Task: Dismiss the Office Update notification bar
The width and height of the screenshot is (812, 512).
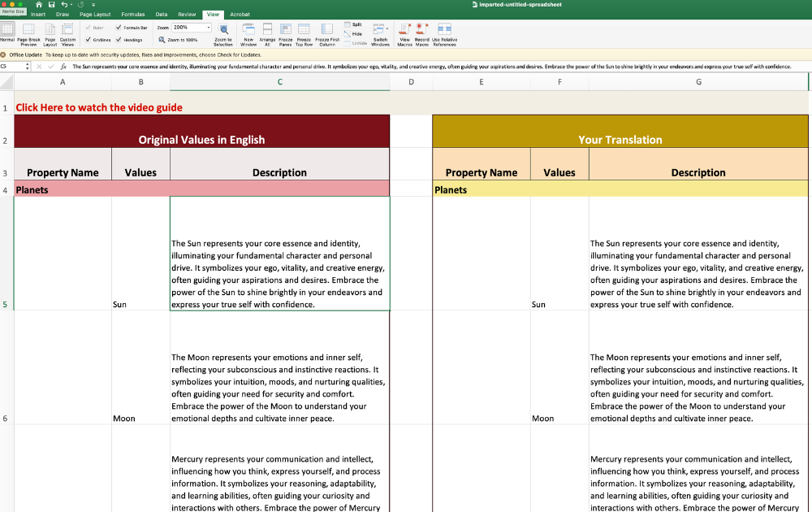Action: click(x=3, y=54)
